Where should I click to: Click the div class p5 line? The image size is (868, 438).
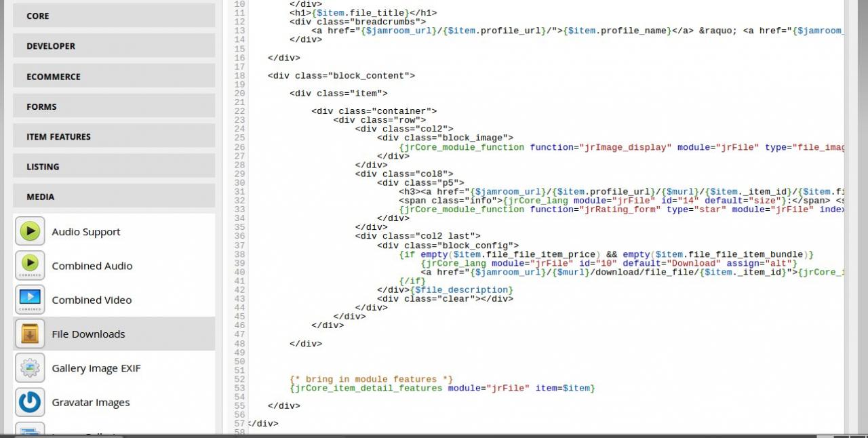[x=421, y=182]
